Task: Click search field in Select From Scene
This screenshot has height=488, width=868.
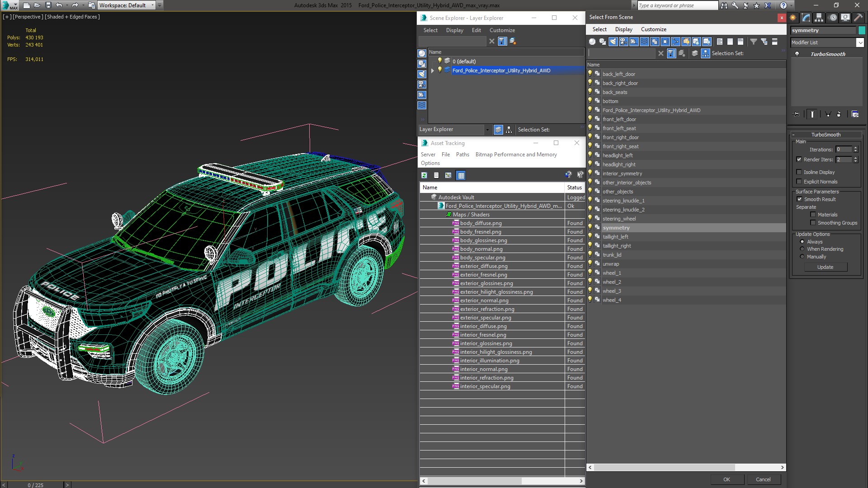Action: tap(622, 53)
